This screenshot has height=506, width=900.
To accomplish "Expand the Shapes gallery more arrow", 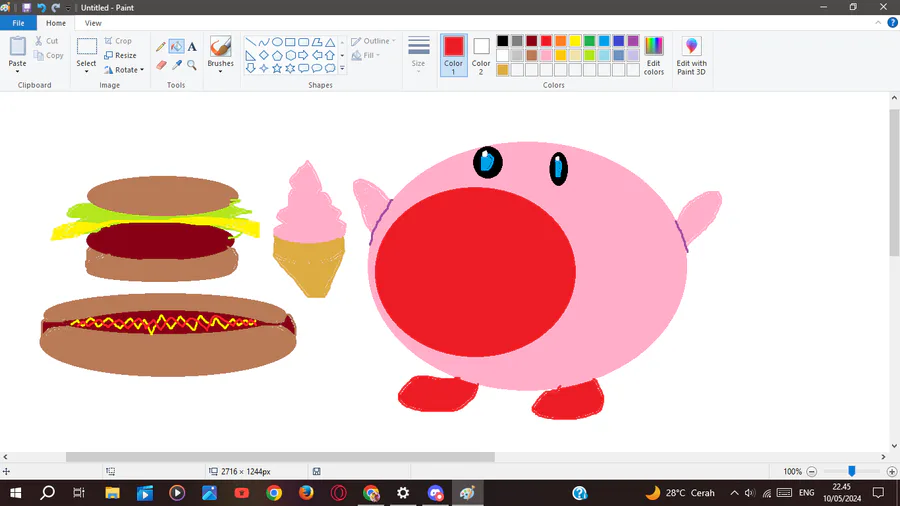I will [342, 68].
